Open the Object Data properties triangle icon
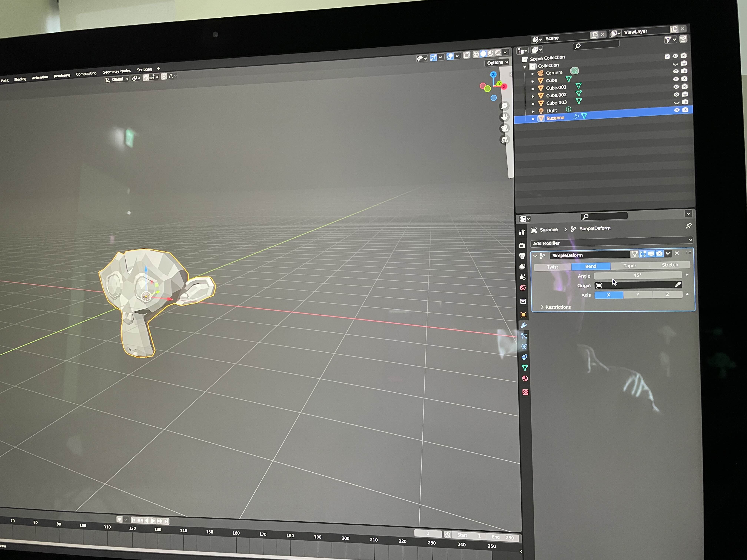The width and height of the screenshot is (747, 560). [x=524, y=368]
